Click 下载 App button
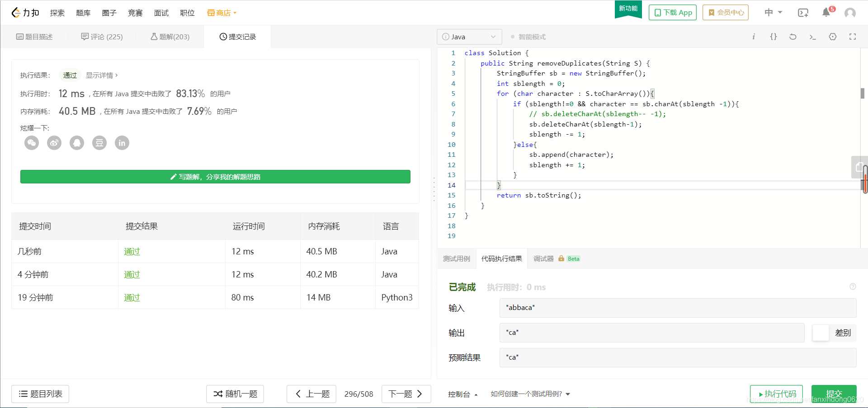The height and width of the screenshot is (408, 868). (x=673, y=13)
